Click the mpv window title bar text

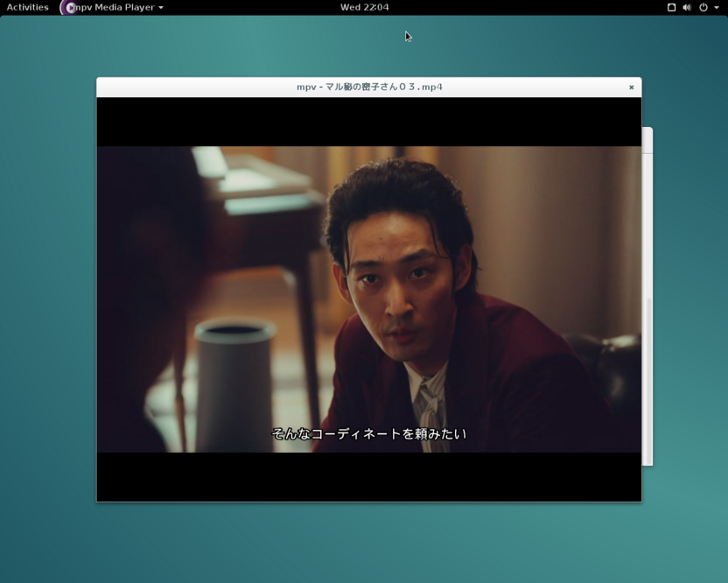pyautogui.click(x=369, y=87)
